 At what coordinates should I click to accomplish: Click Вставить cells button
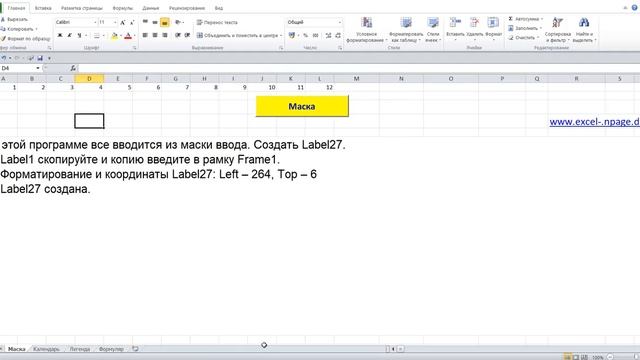tap(455, 29)
